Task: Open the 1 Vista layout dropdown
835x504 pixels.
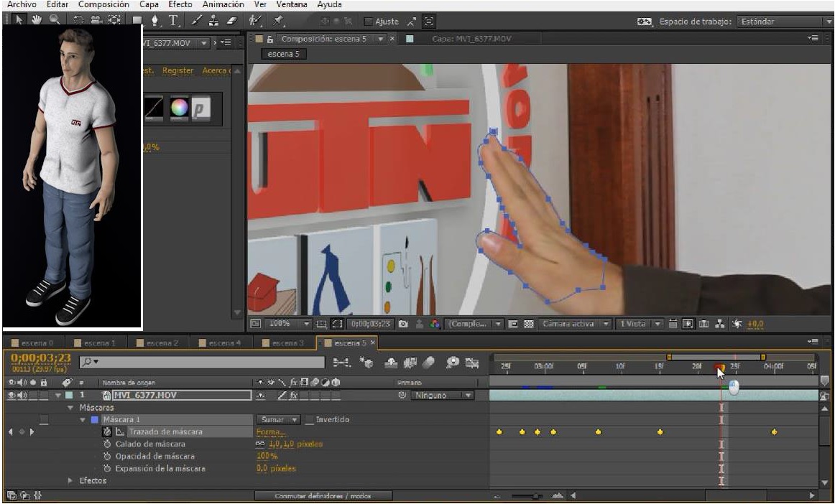Action: point(639,324)
